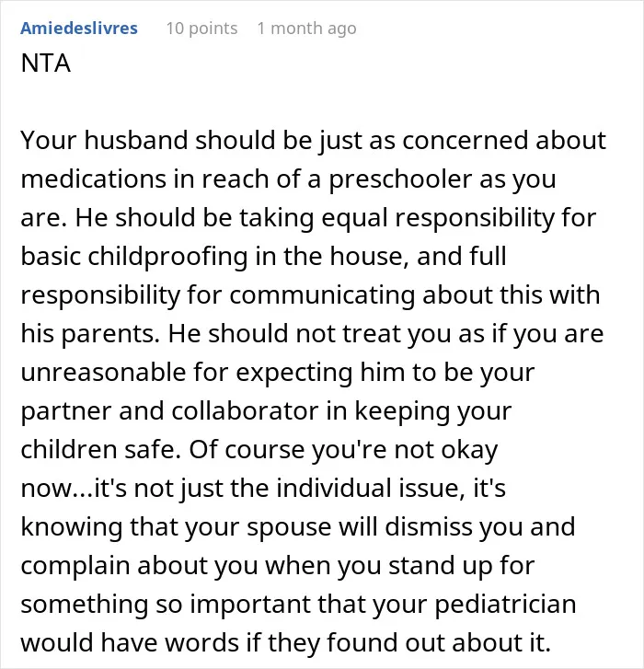Click the word 'complain' in the comment
Image resolution: width=644 pixels, height=669 pixels.
pyautogui.click(x=75, y=567)
